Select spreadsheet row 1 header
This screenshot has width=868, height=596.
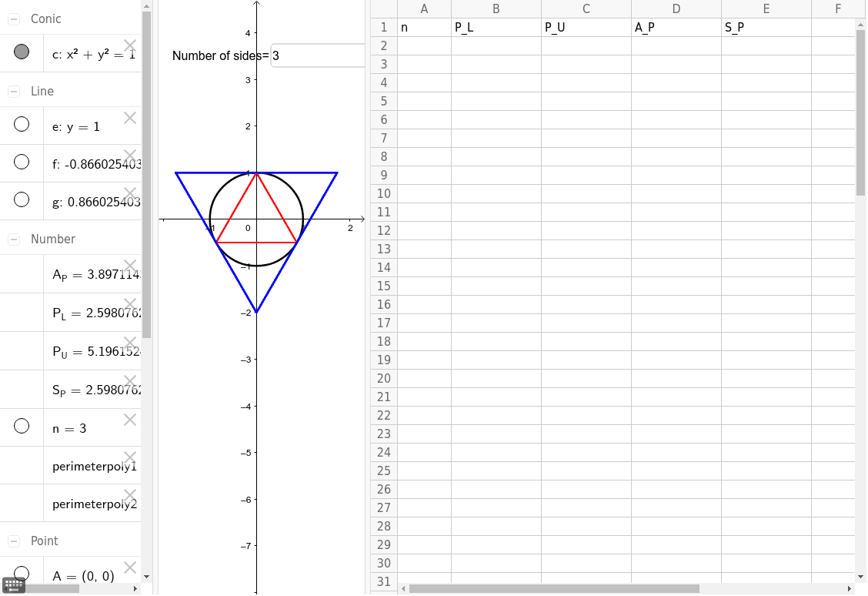click(384, 27)
